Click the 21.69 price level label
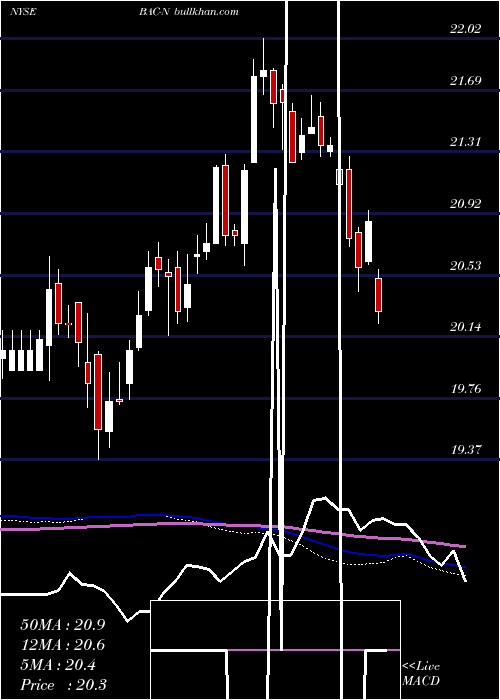The width and height of the screenshot is (500, 700). 465,81
